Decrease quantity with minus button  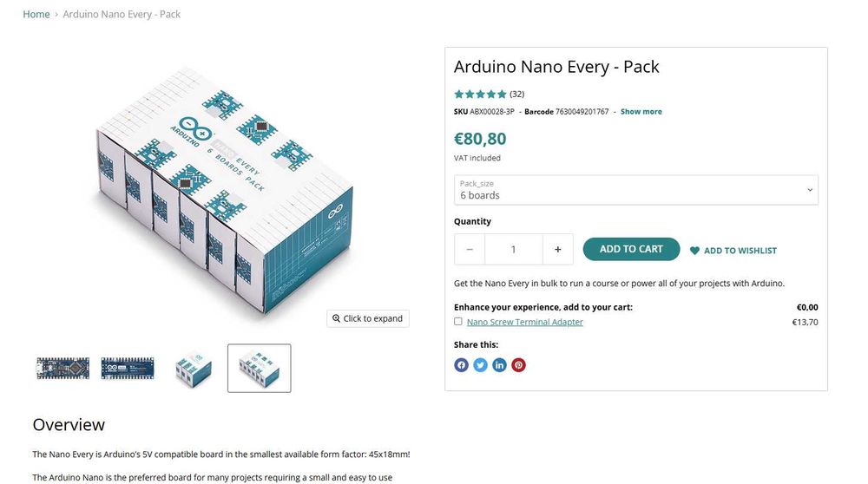click(470, 250)
